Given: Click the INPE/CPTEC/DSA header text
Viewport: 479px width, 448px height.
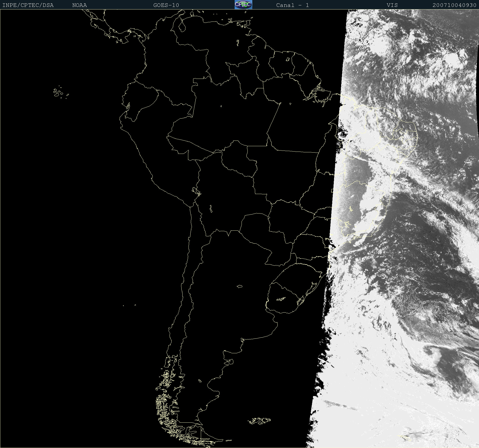Looking at the screenshot, I should coord(28,5).
